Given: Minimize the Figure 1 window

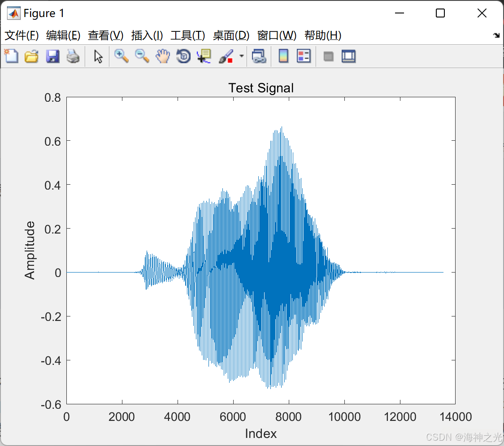Looking at the screenshot, I should (400, 13).
